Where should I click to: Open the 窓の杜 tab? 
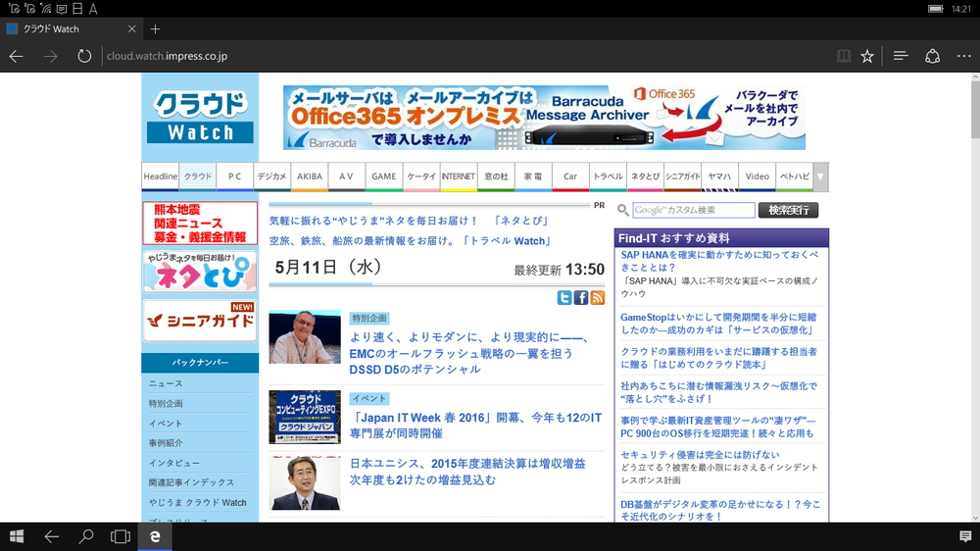click(496, 176)
